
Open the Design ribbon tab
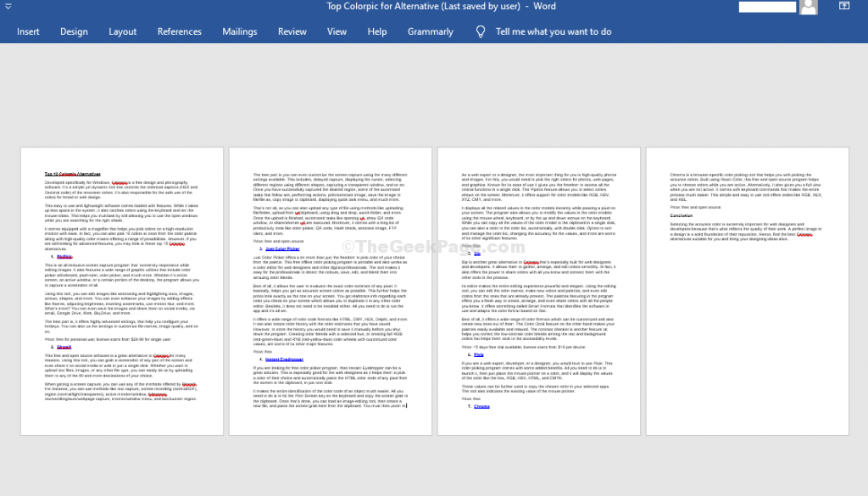click(74, 31)
